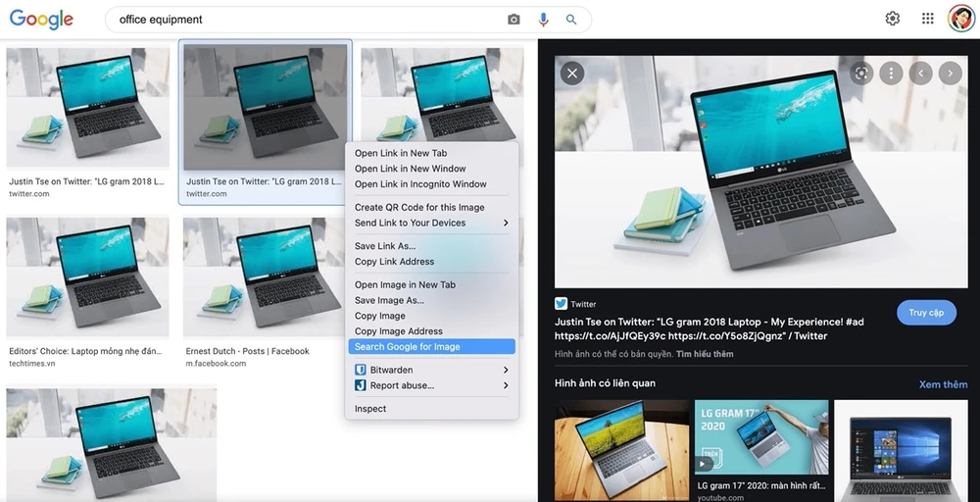Image resolution: width=980 pixels, height=502 pixels.
Task: Open the settings gear icon
Action: coord(892,19)
